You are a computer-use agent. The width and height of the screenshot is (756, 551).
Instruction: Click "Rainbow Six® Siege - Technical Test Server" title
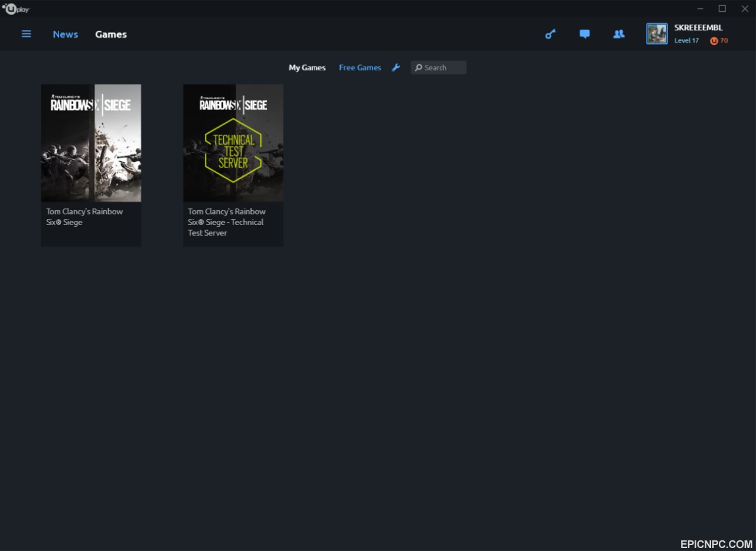[x=227, y=222]
